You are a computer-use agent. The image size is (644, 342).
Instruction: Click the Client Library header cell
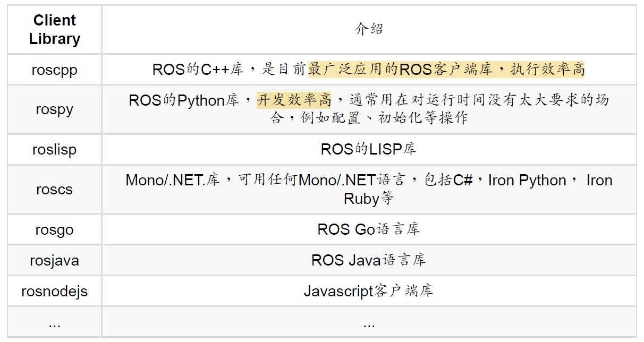click(54, 29)
